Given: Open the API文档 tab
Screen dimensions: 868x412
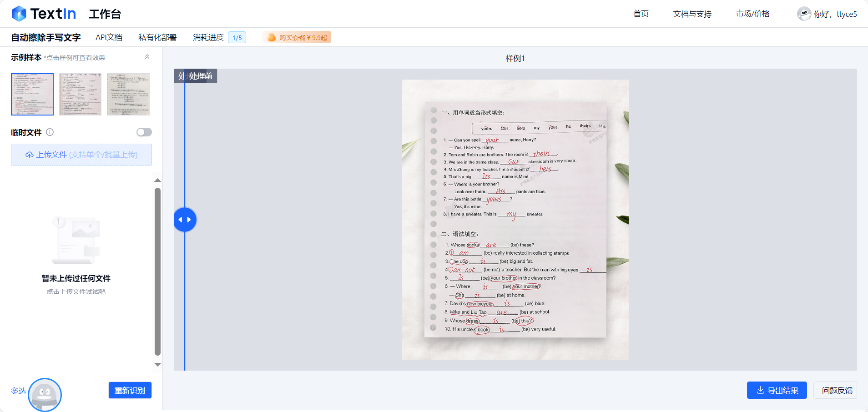Looking at the screenshot, I should pyautogui.click(x=109, y=37).
